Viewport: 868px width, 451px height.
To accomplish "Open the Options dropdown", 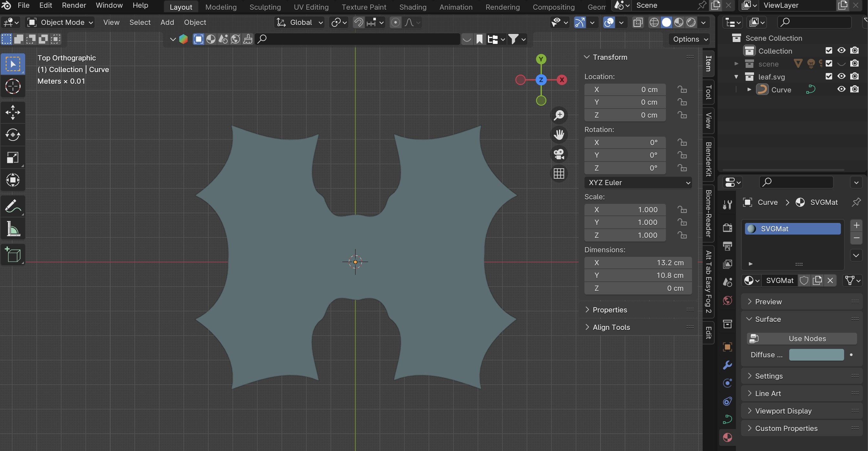I will click(x=690, y=39).
